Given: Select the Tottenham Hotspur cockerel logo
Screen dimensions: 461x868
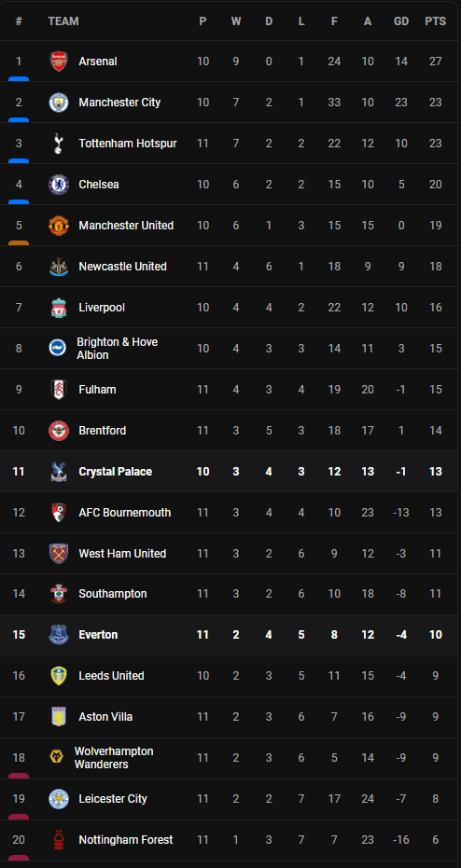Looking at the screenshot, I should point(59,144).
